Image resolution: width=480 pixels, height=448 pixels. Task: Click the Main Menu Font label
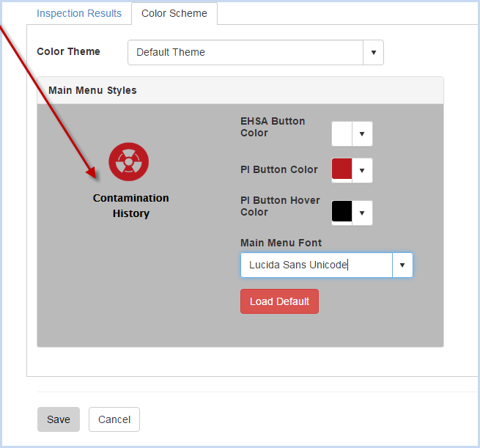pyautogui.click(x=281, y=243)
